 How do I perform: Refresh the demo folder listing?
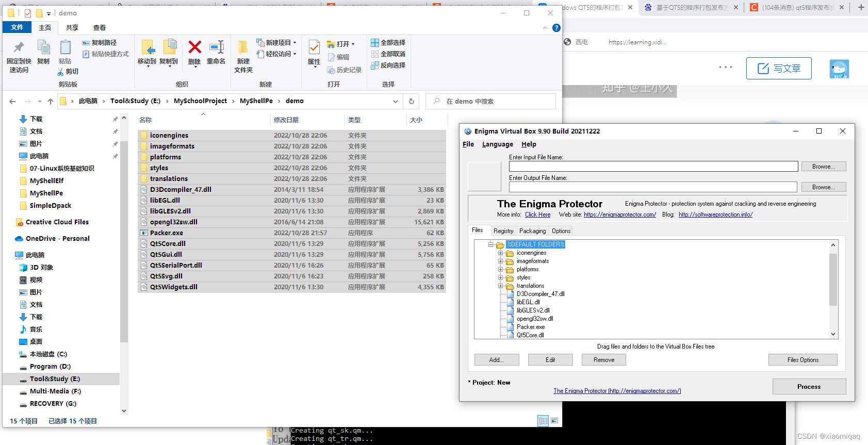pyautogui.click(x=412, y=102)
